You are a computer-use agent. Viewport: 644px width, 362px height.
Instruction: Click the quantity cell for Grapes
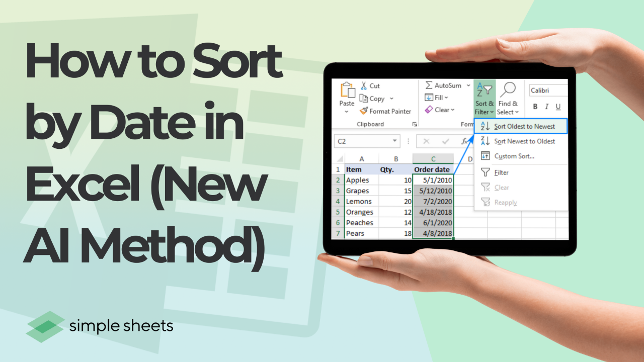coord(396,191)
